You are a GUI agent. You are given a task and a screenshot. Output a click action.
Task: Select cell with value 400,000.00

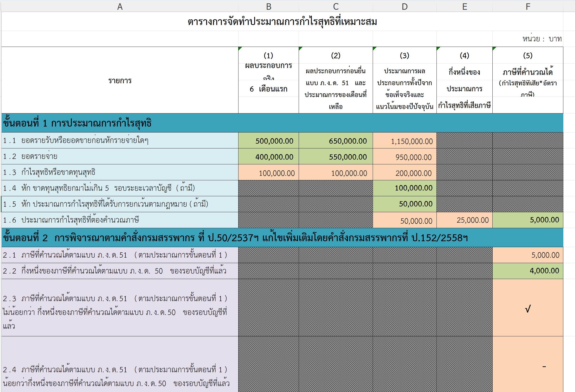pyautogui.click(x=268, y=156)
